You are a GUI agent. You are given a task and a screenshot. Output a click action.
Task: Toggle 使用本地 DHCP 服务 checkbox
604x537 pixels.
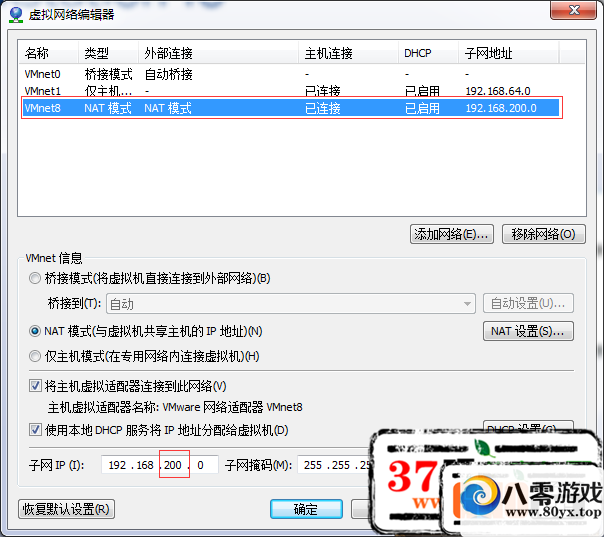coord(35,430)
